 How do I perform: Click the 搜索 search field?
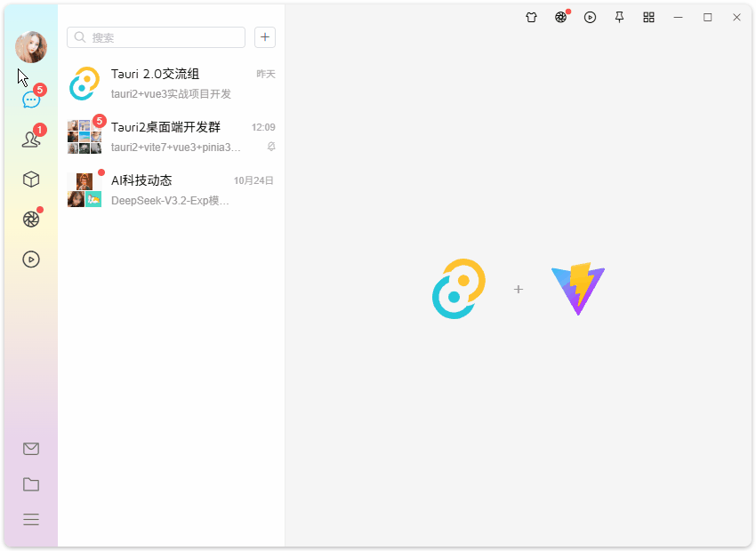pyautogui.click(x=156, y=37)
